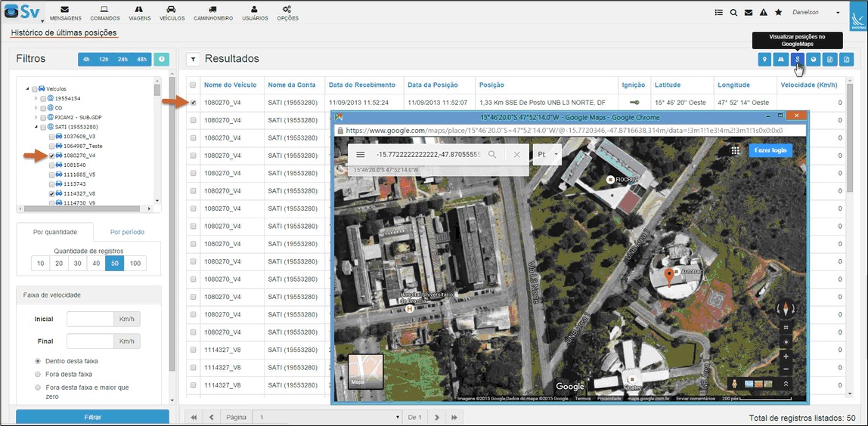Click the teal help button beside 48h
The image size is (868, 426).
(161, 59)
